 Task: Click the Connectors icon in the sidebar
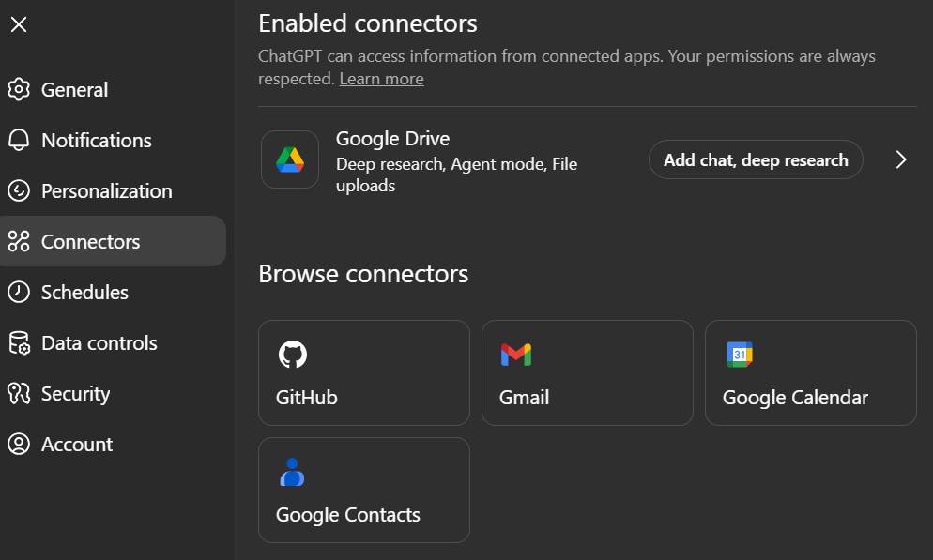pyautogui.click(x=19, y=241)
